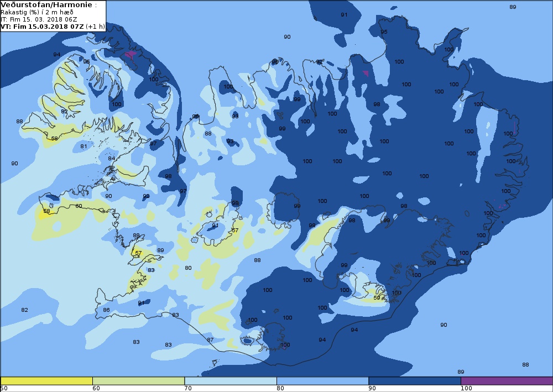The image size is (553, 392).
Task: Click the 'Rakastig (%) í 2 m hæð' subtitle
Action: point(37,12)
